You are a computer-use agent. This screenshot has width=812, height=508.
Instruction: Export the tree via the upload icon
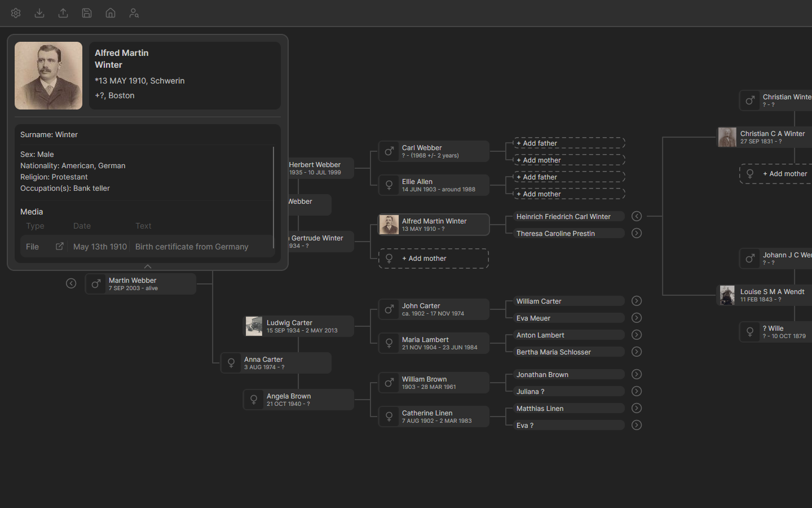pyautogui.click(x=63, y=13)
